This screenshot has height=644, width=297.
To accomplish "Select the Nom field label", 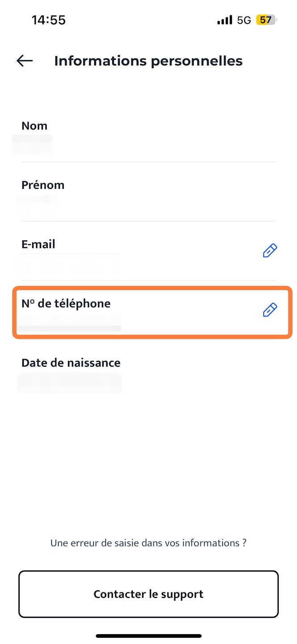I will click(34, 126).
